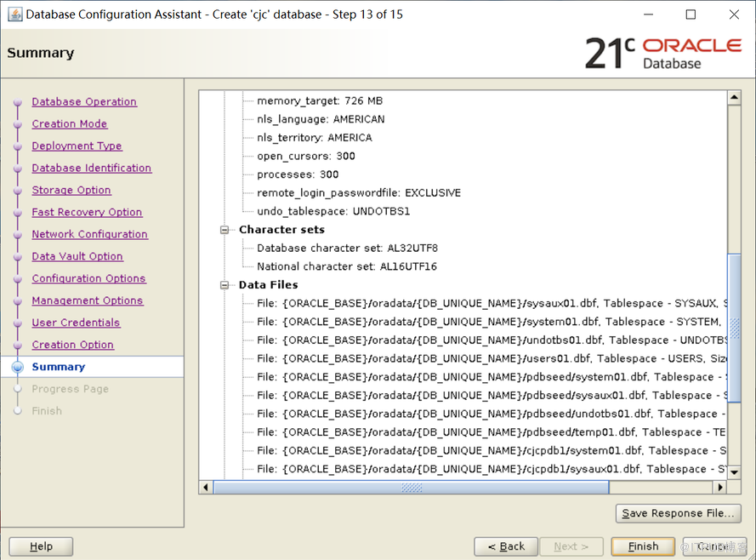Screen dimensions: 756x560
Task: Open Database Identification step
Action: pyautogui.click(x=92, y=168)
